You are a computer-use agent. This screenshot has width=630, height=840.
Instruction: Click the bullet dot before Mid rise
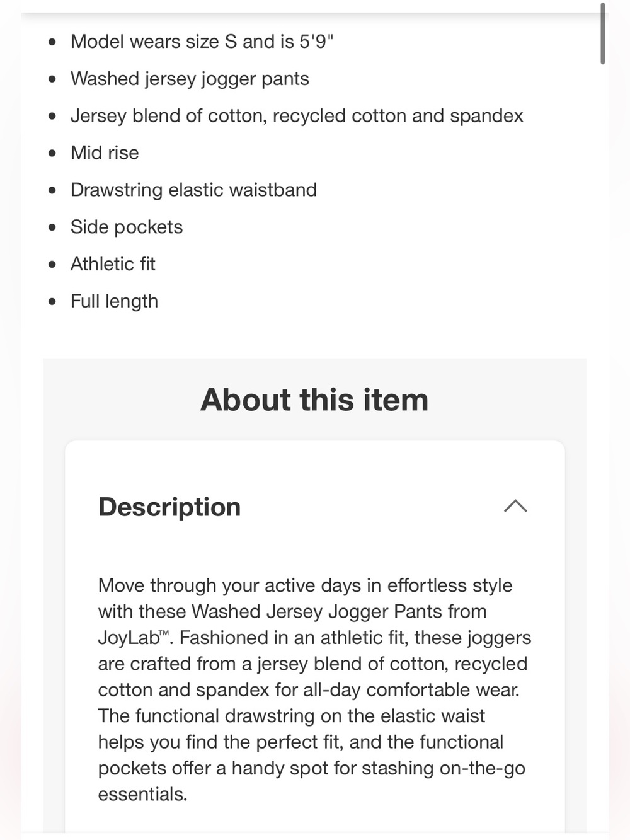[x=52, y=153]
